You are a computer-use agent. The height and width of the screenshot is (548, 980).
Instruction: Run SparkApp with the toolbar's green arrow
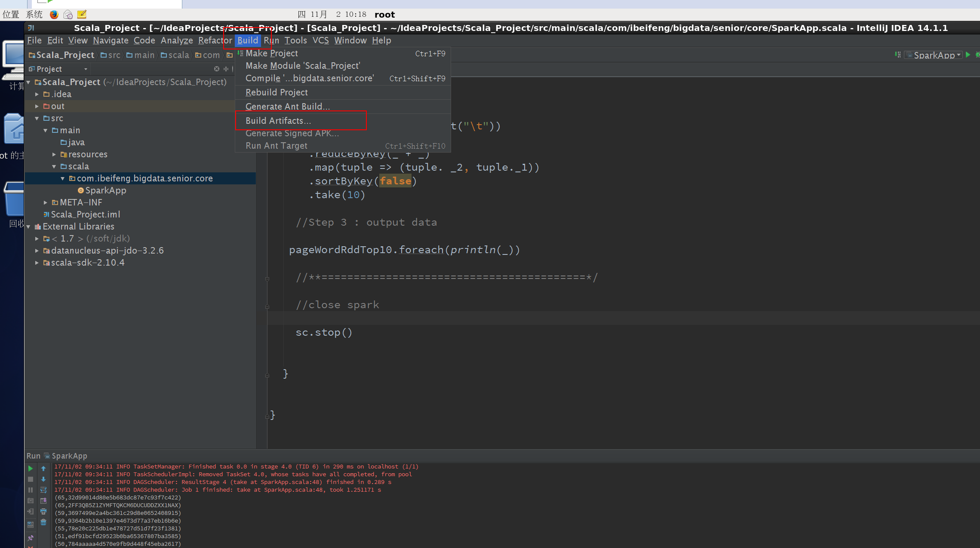point(968,55)
